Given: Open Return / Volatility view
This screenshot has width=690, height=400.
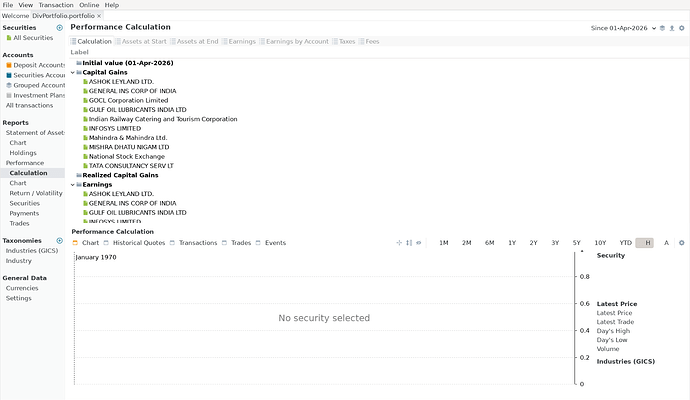Looking at the screenshot, I should click(36, 193).
